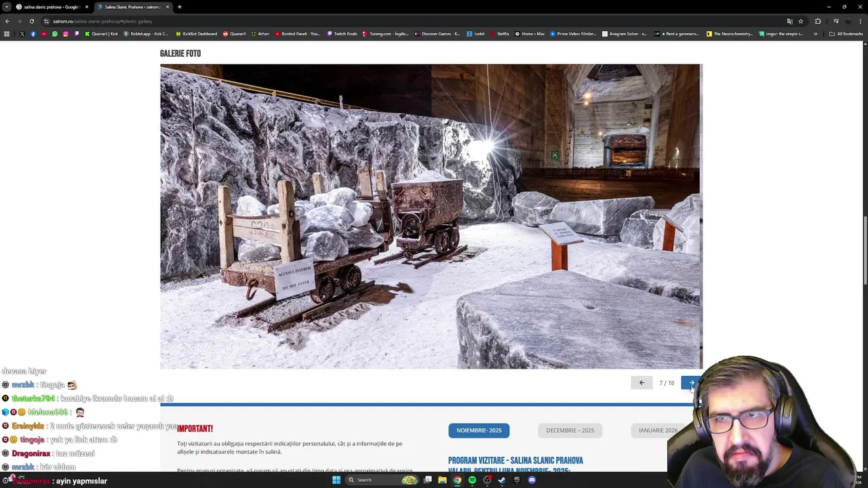Click the 'PROGRAM VIZITARE - SALINA SLANIC PRAHOVA' heading
Screen dimensions: 868x488
515,461
